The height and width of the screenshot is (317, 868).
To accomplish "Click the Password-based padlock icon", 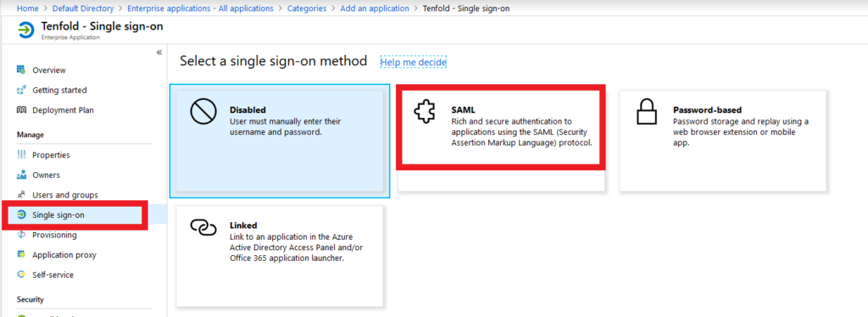I will (x=646, y=112).
